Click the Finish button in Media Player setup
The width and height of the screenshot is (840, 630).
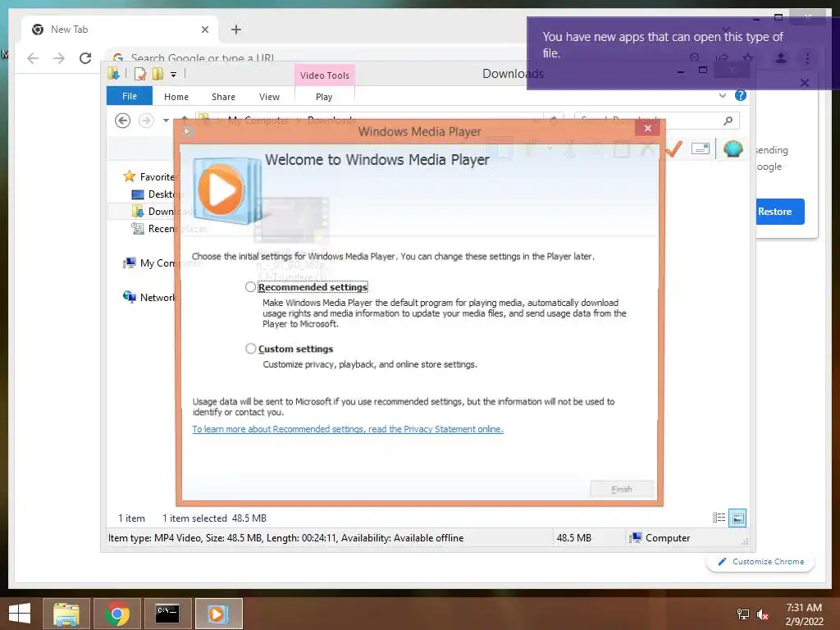[x=622, y=489]
